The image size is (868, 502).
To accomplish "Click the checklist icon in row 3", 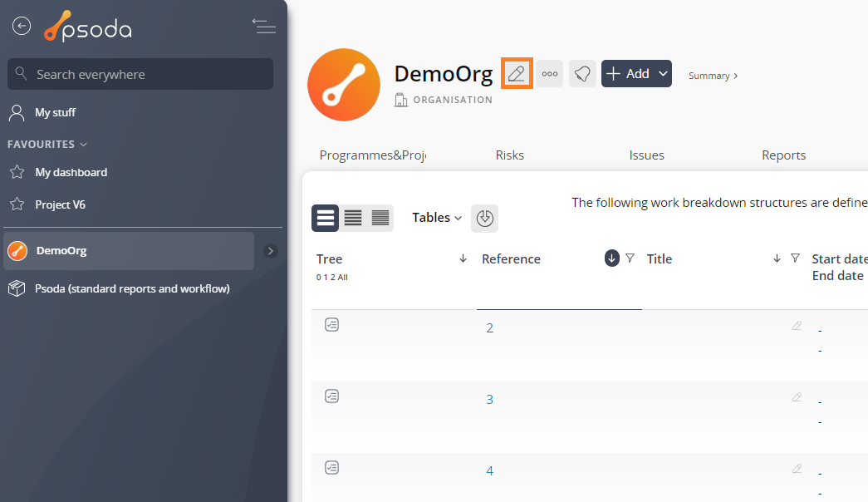I will 331,396.
